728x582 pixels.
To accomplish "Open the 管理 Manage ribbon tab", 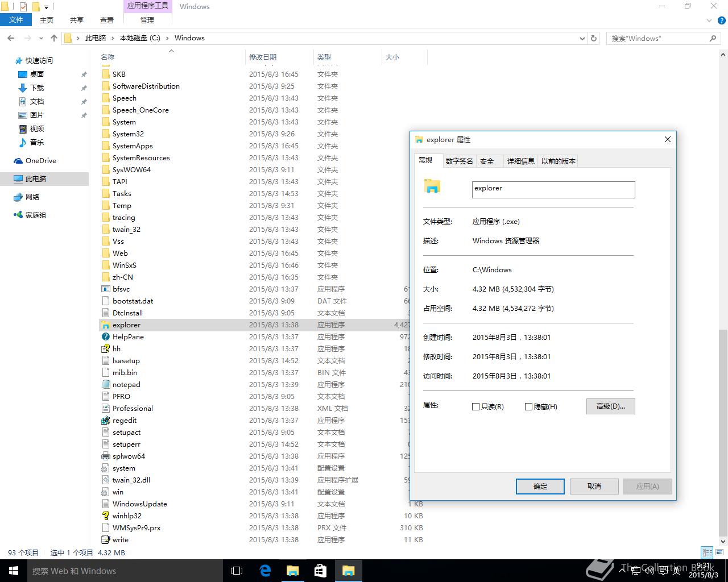I will (147, 20).
